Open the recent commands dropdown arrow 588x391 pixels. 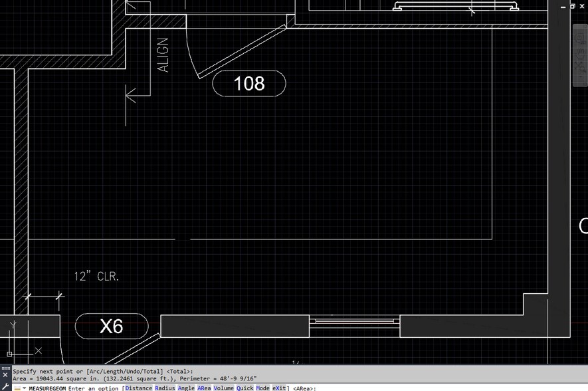[25, 388]
